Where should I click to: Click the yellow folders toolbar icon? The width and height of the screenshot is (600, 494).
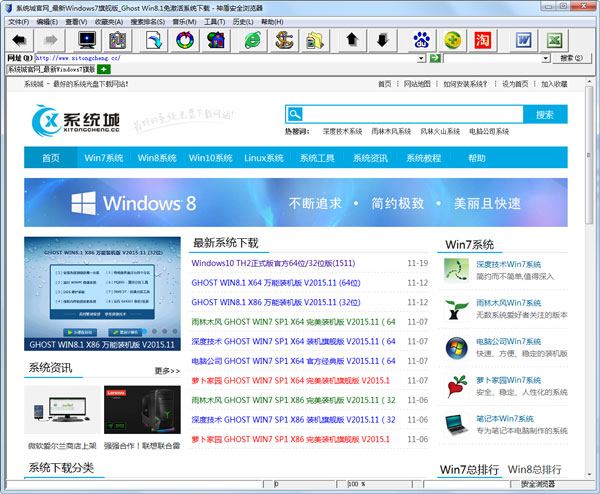click(x=315, y=40)
